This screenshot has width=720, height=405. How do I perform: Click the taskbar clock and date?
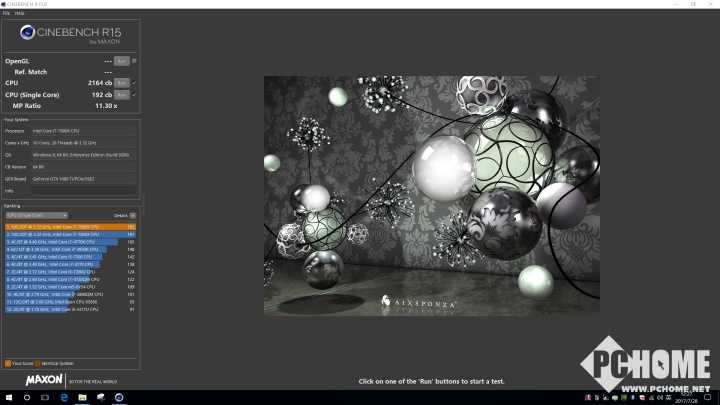[686, 398]
